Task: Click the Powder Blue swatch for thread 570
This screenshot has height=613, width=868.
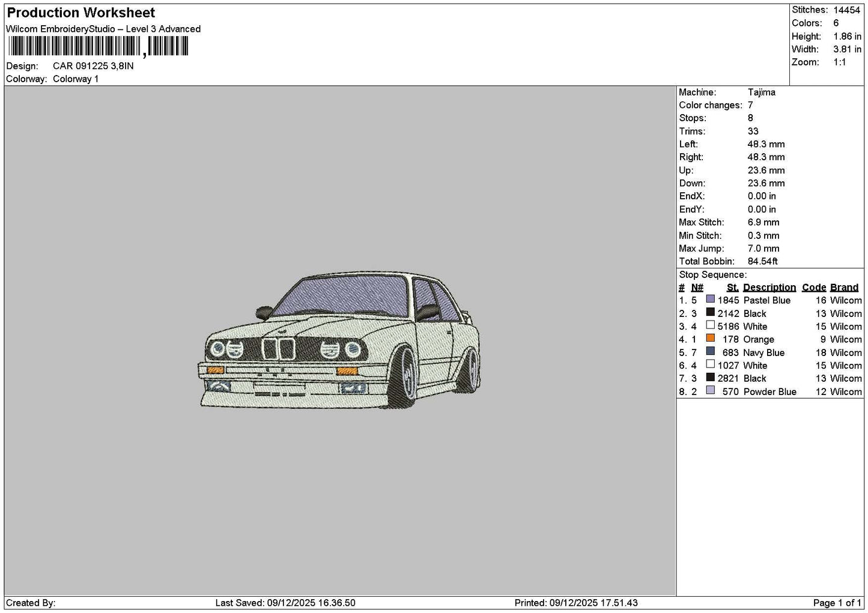Action: [x=710, y=390]
